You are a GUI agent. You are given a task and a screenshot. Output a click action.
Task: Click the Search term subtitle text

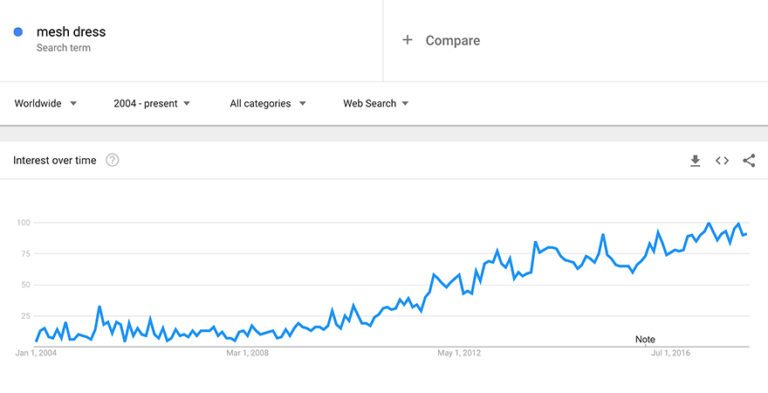click(63, 48)
